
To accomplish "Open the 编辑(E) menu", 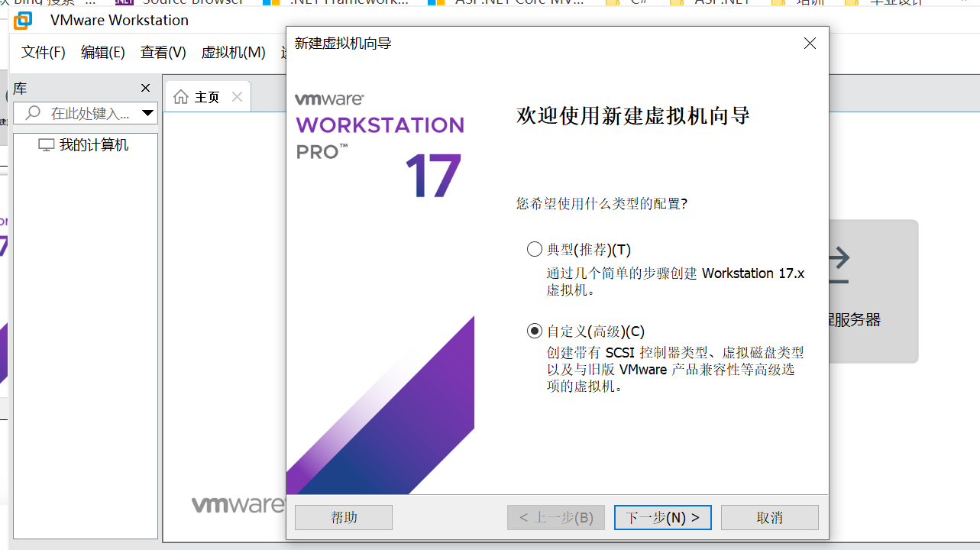I will click(x=103, y=52).
